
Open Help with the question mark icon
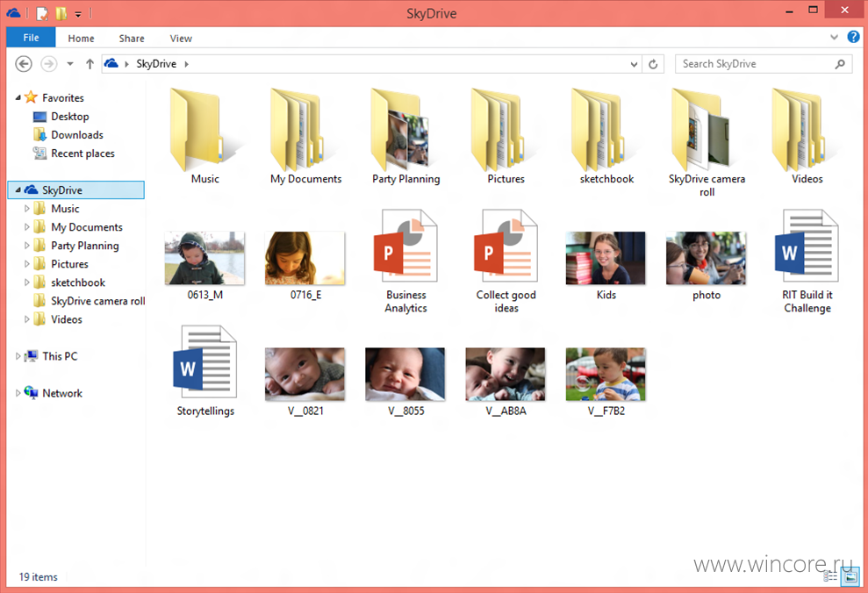point(854,37)
